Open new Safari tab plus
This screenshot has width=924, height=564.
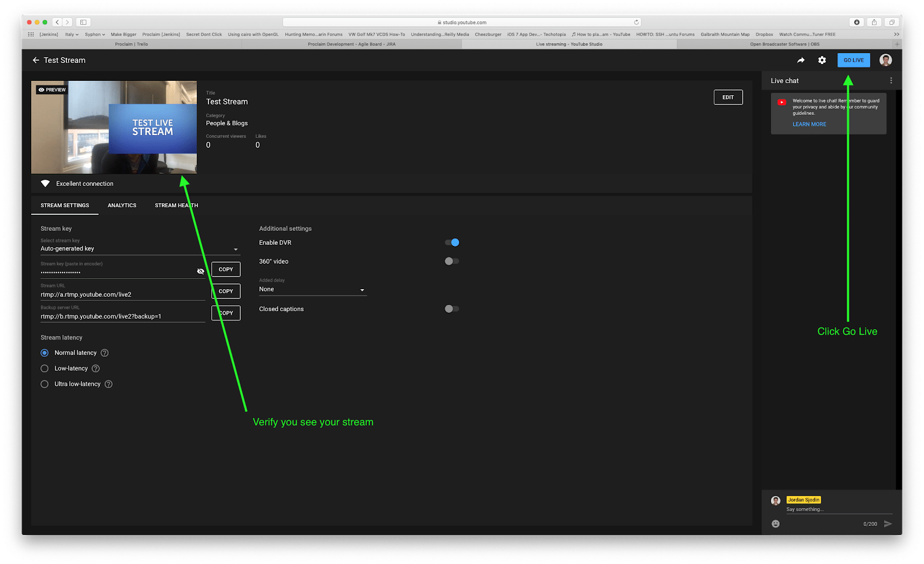click(897, 44)
